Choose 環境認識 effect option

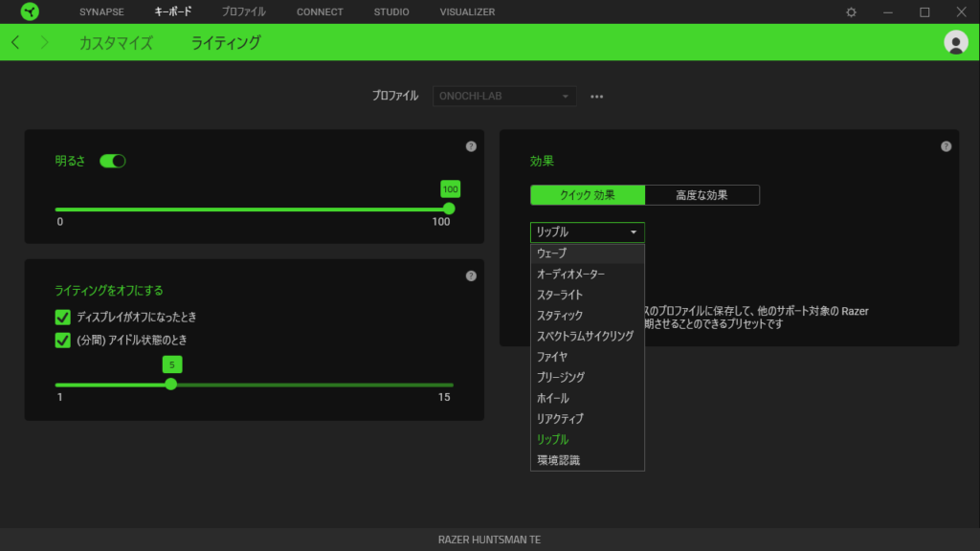tap(588, 460)
